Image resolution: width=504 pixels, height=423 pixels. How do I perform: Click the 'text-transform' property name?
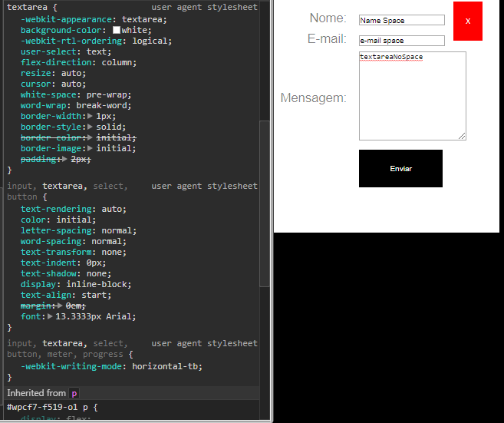click(x=56, y=253)
